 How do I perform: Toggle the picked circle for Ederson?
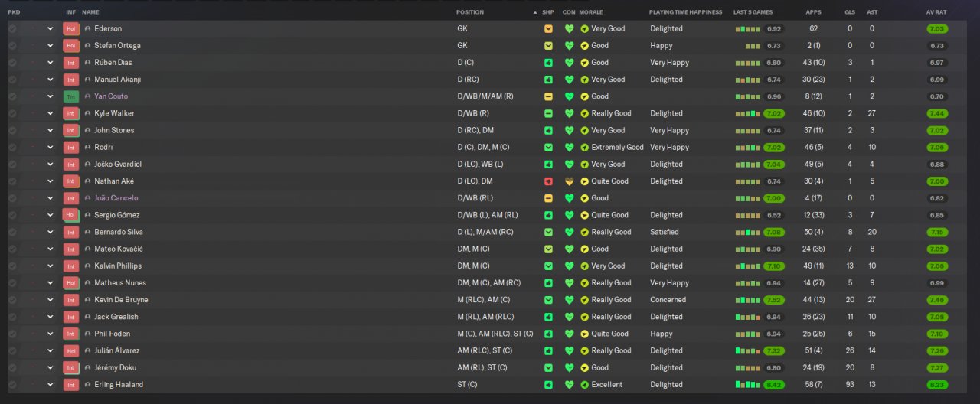click(12, 28)
